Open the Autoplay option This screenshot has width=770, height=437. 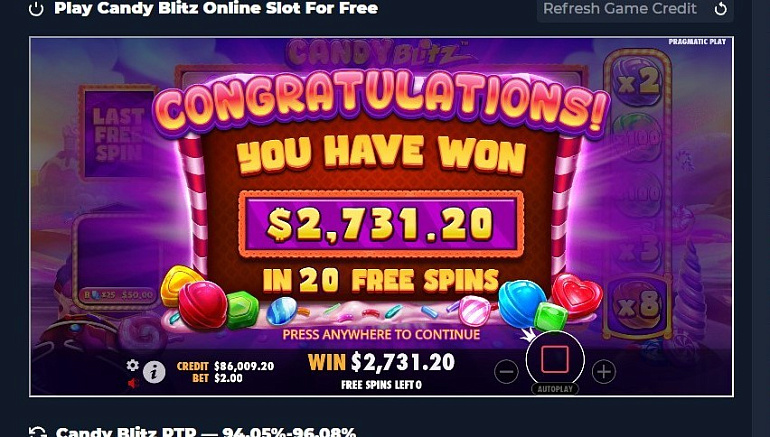tap(555, 389)
